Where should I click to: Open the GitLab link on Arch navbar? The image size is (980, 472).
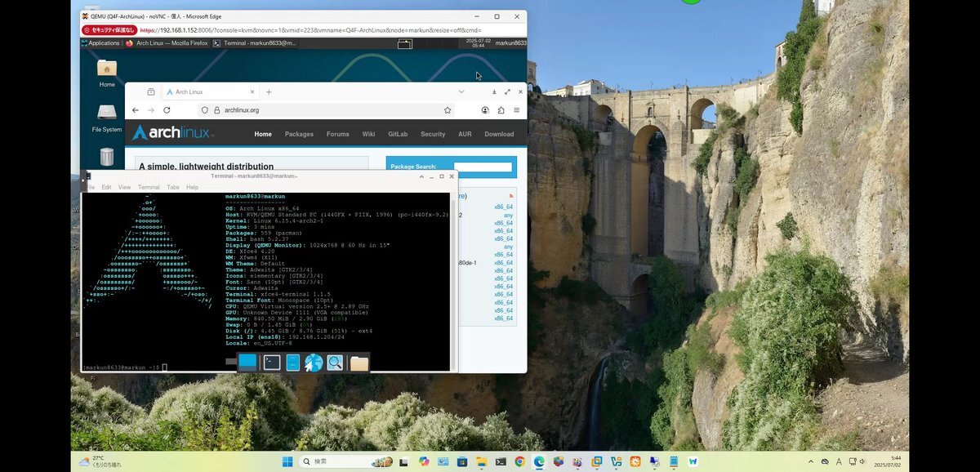click(x=398, y=134)
